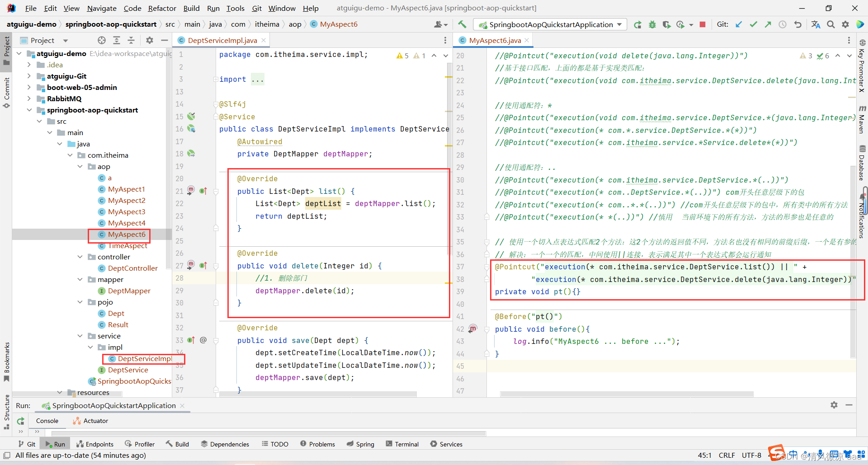The height and width of the screenshot is (465, 868).
Task: Click Rerun icon in Run tool window
Action: click(x=20, y=421)
